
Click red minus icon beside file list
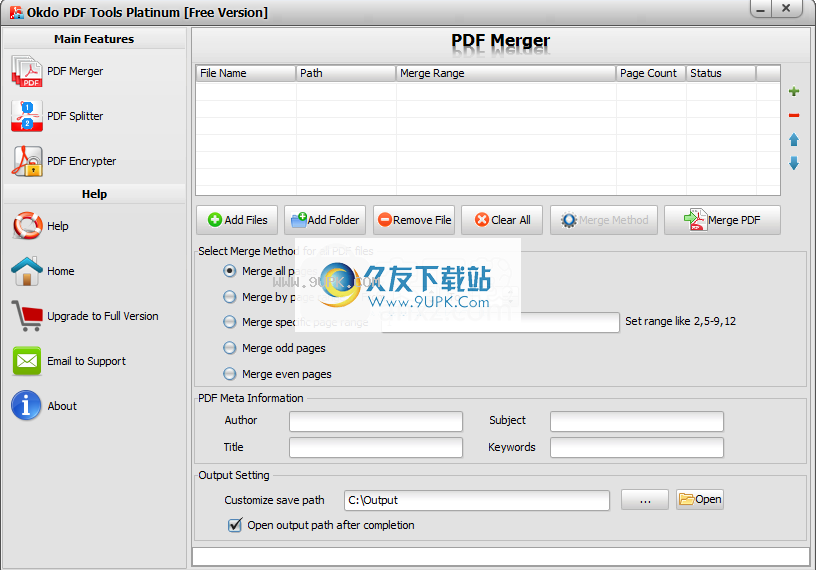click(794, 115)
